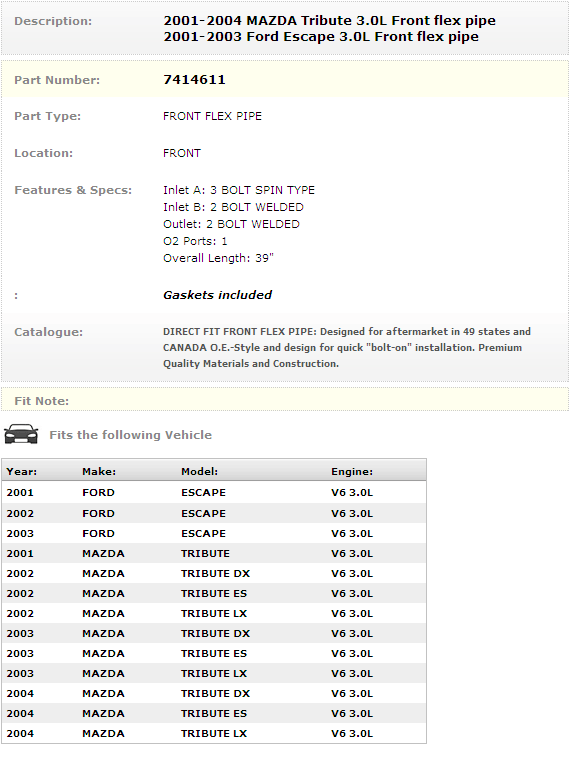The width and height of the screenshot is (570, 776).
Task: Click the Catalogue description paragraph
Action: (x=347, y=347)
